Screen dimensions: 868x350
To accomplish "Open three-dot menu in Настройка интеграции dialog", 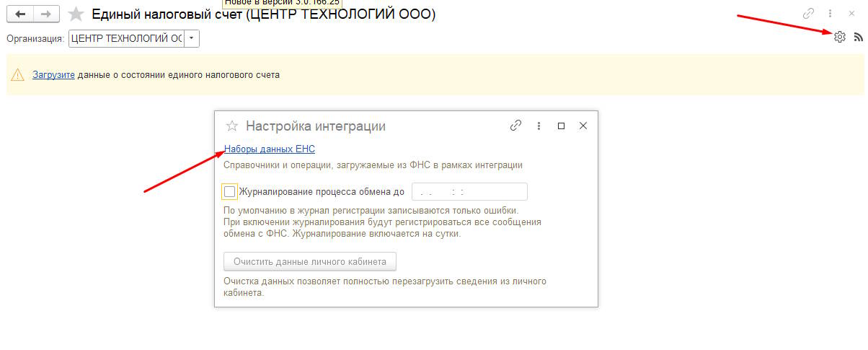I will pos(539,126).
